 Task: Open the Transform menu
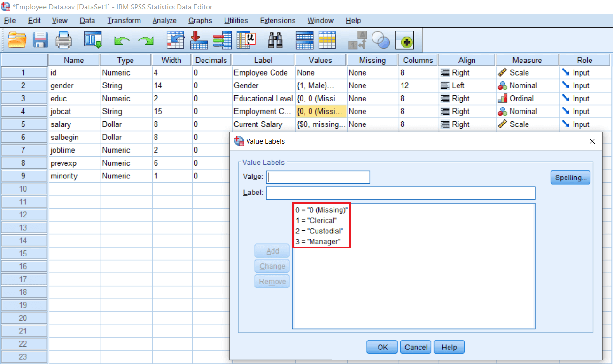tap(124, 20)
